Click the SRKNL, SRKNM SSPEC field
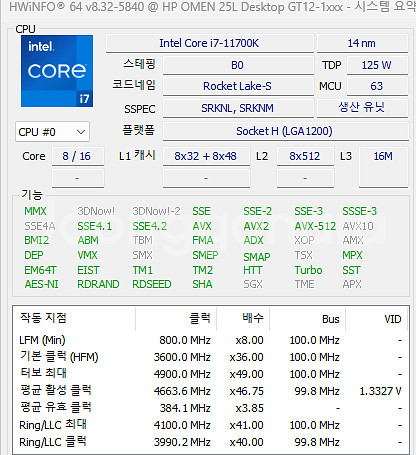 click(238, 108)
